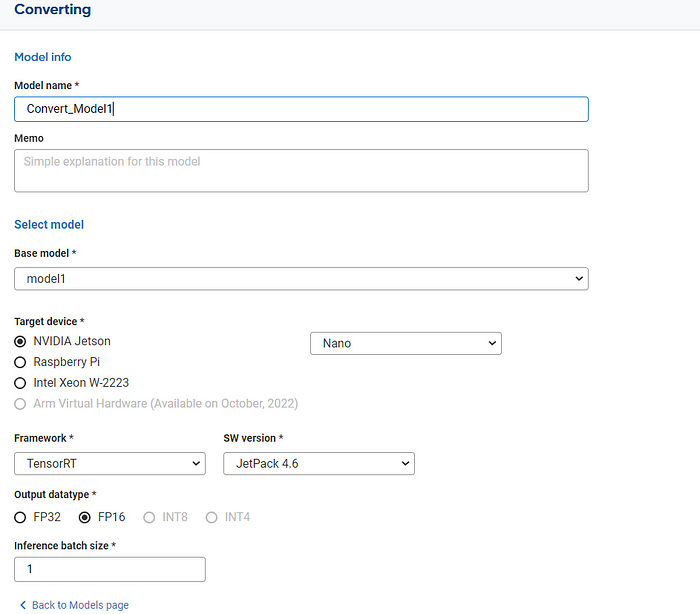The image size is (700, 614).
Task: Click the Select model section heading
Action: tap(49, 225)
